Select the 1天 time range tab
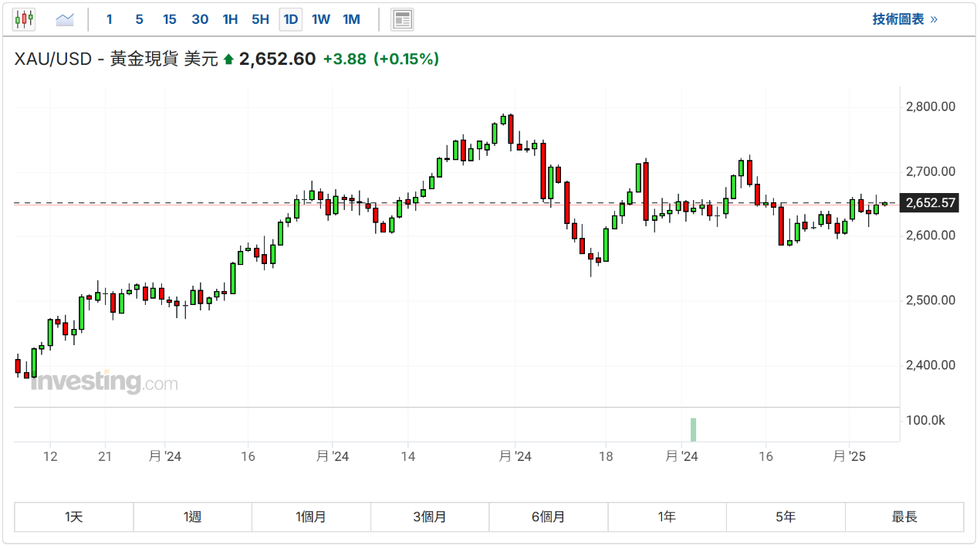The image size is (980, 549). click(74, 517)
